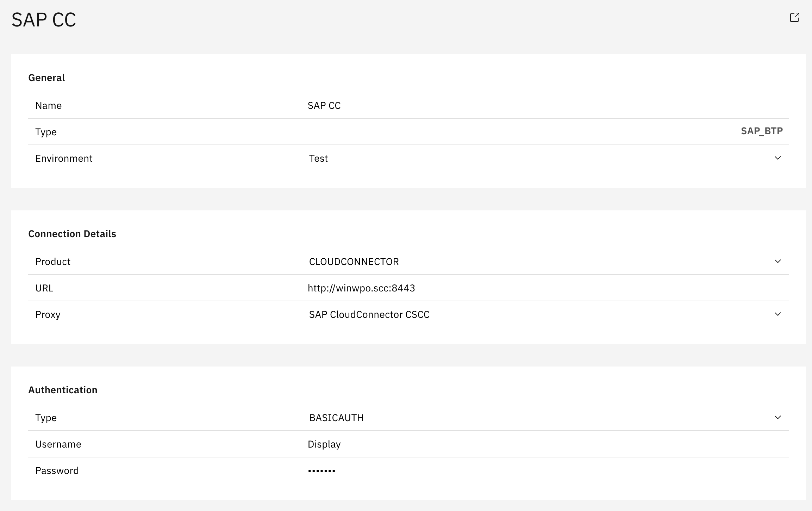Click the URL field with http://winwpo.scc:8443
The height and width of the screenshot is (511, 812).
click(x=361, y=288)
